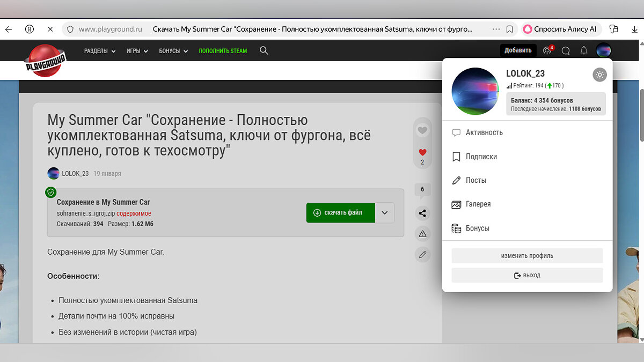Open the ПОПОЛНИТЬ STEAM link
The image size is (644, 362).
click(x=223, y=51)
